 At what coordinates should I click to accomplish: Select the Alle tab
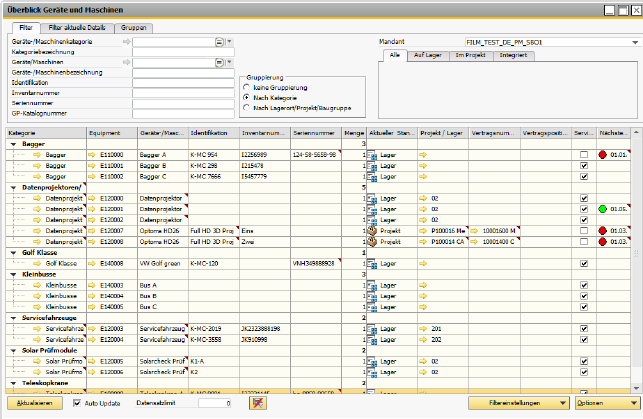pos(395,55)
